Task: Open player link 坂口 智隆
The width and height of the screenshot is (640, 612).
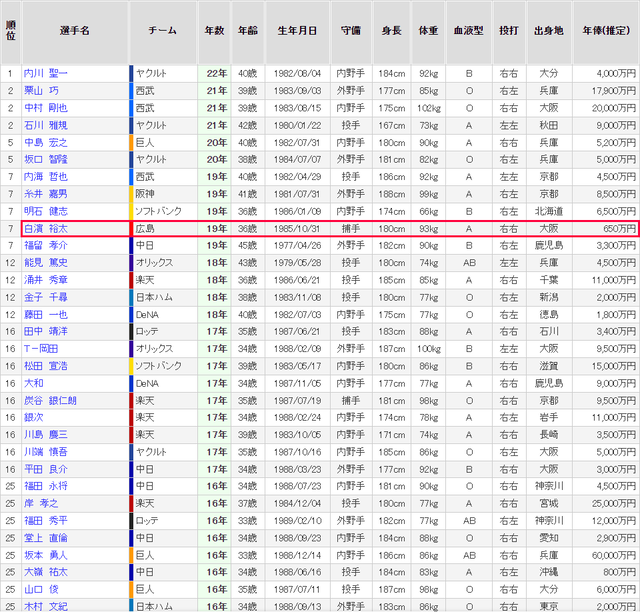Action: 46,159
